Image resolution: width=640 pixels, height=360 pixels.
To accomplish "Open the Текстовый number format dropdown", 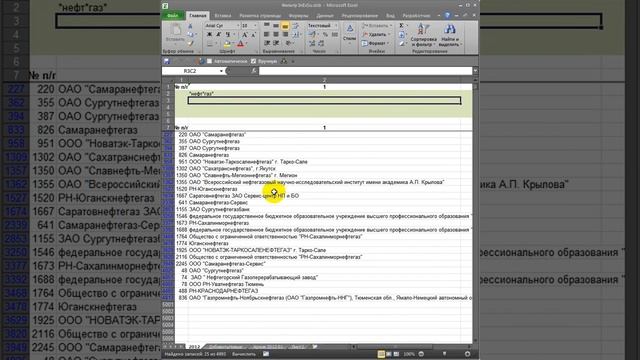I will (336, 26).
